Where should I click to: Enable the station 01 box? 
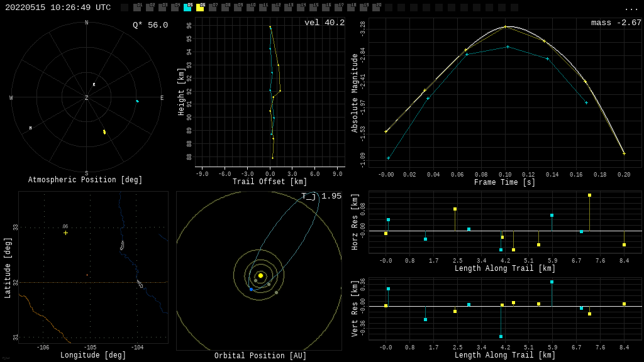coord(137,8)
